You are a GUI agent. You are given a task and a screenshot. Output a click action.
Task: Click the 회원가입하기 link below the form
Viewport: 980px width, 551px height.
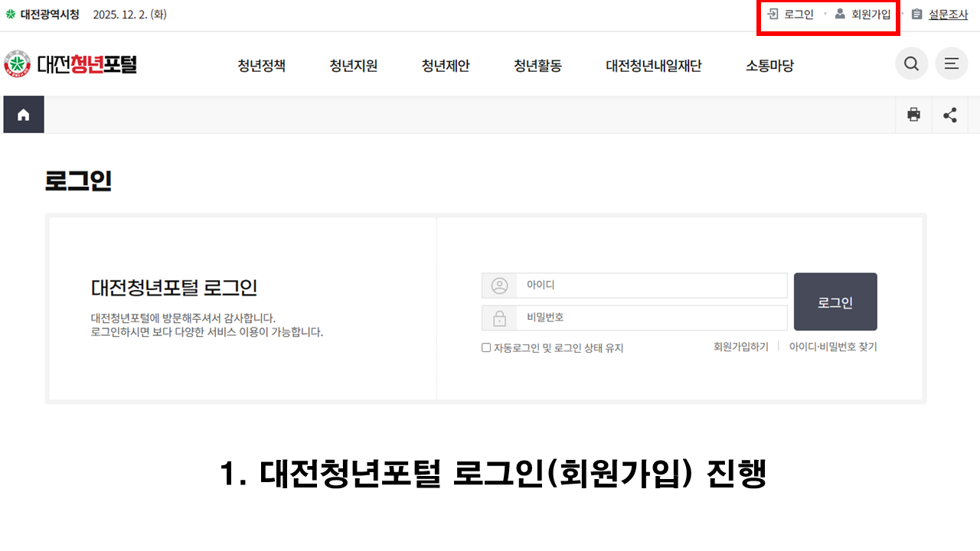(x=740, y=347)
